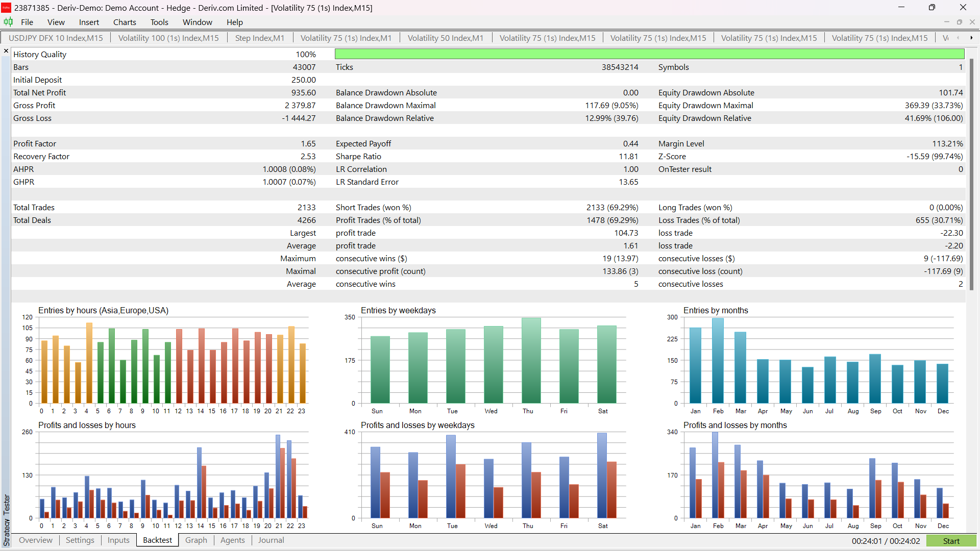The height and width of the screenshot is (551, 980).
Task: Click the left tab-scroll arrow of chart tabs
Action: point(958,38)
